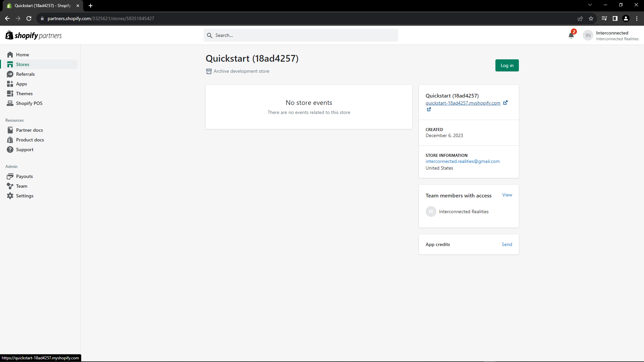Open Home in the sidebar navigation
This screenshot has width=644, height=362.
tap(22, 54)
